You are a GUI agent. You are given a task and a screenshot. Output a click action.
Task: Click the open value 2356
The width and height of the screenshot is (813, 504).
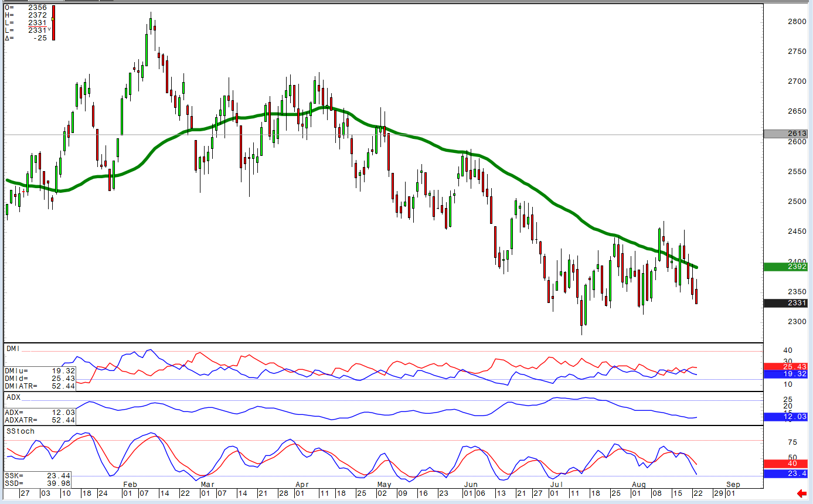(x=38, y=8)
